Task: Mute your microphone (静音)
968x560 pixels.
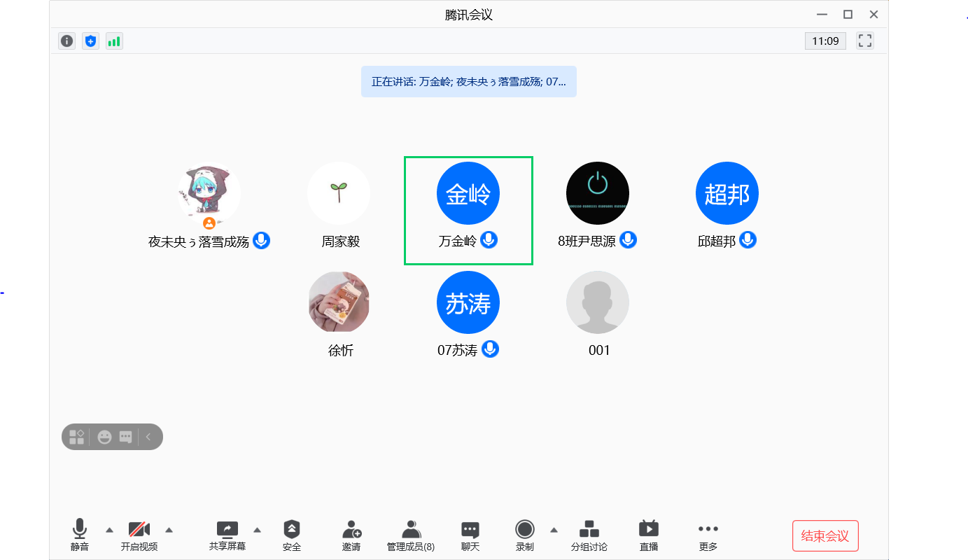Action: (x=80, y=535)
